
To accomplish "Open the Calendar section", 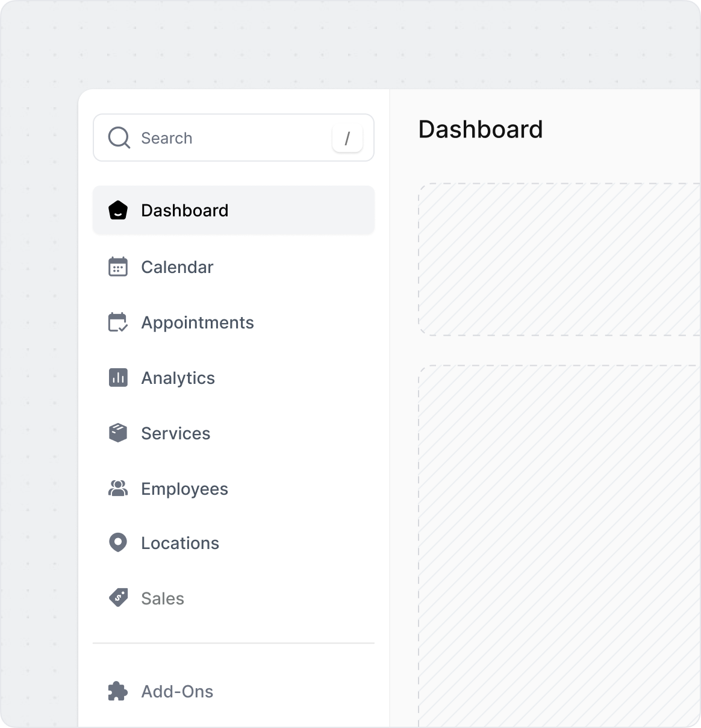I will point(177,267).
